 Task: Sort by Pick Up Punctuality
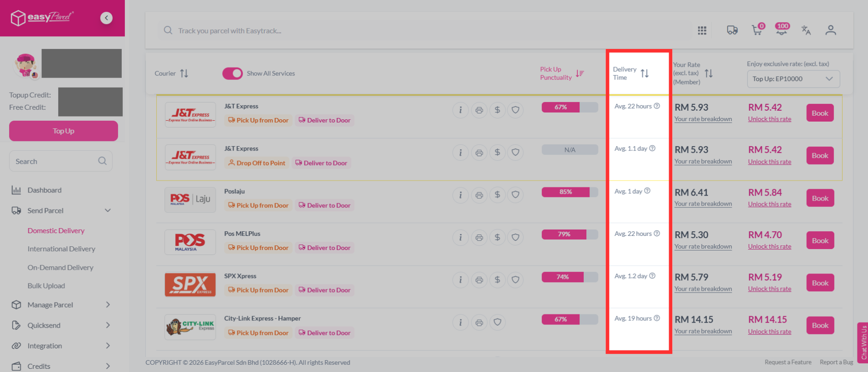[580, 73]
